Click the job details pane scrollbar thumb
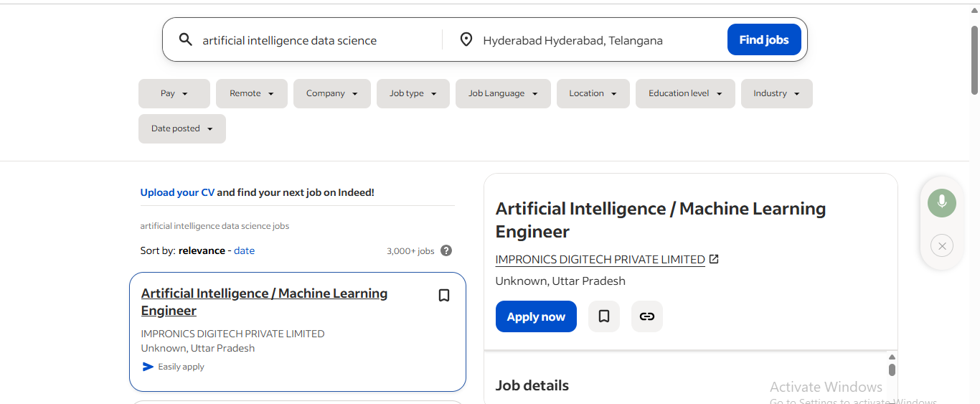 (x=892, y=370)
